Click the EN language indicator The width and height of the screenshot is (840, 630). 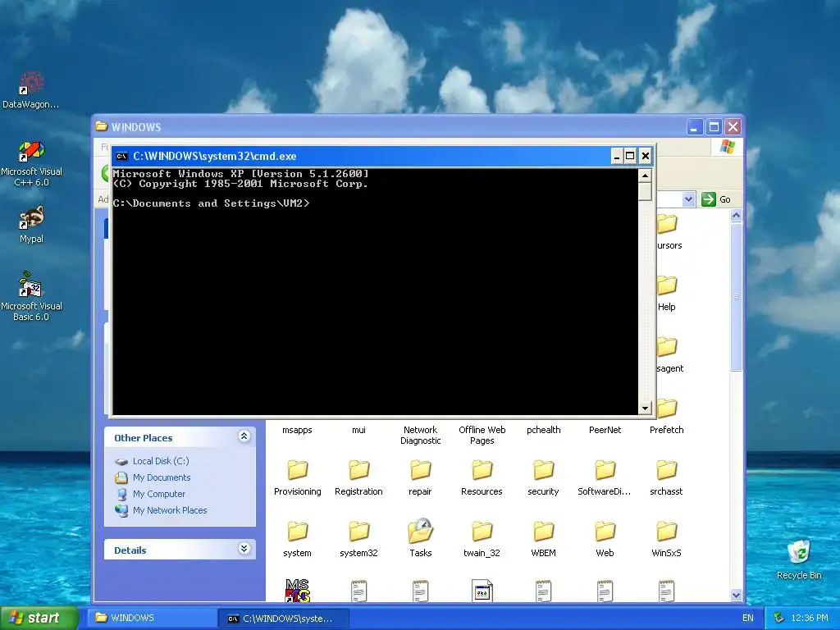(x=748, y=618)
